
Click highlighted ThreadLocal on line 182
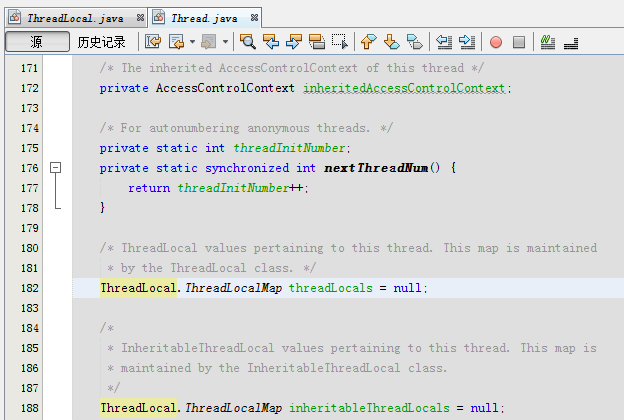138,288
